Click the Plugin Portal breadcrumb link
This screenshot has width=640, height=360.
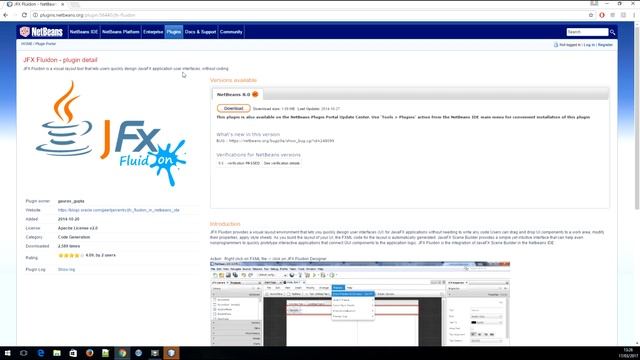pyautogui.click(x=46, y=44)
